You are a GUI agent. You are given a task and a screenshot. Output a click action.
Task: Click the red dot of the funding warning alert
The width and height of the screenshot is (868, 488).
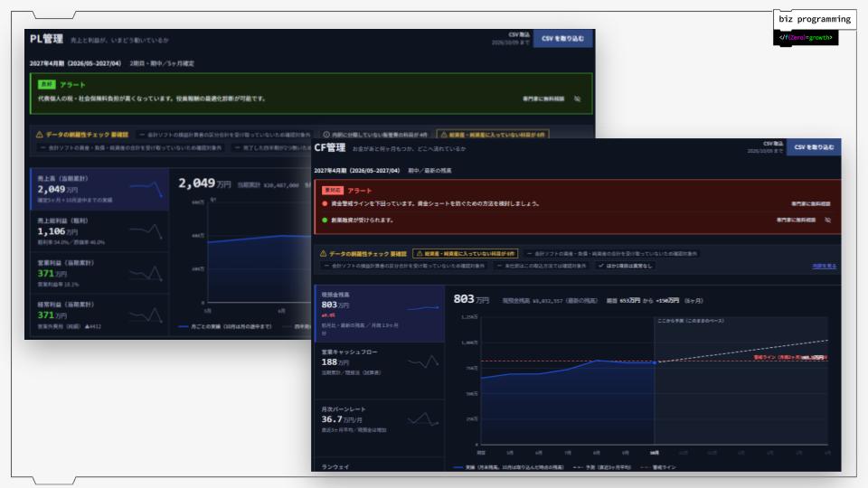(325, 203)
